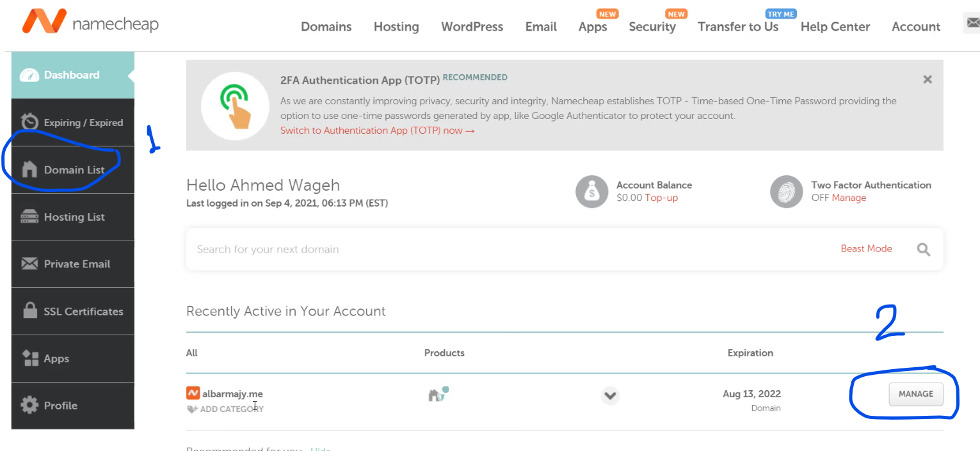This screenshot has height=451, width=980.
Task: Dismiss the 2FA banner with the X
Action: pyautogui.click(x=927, y=79)
